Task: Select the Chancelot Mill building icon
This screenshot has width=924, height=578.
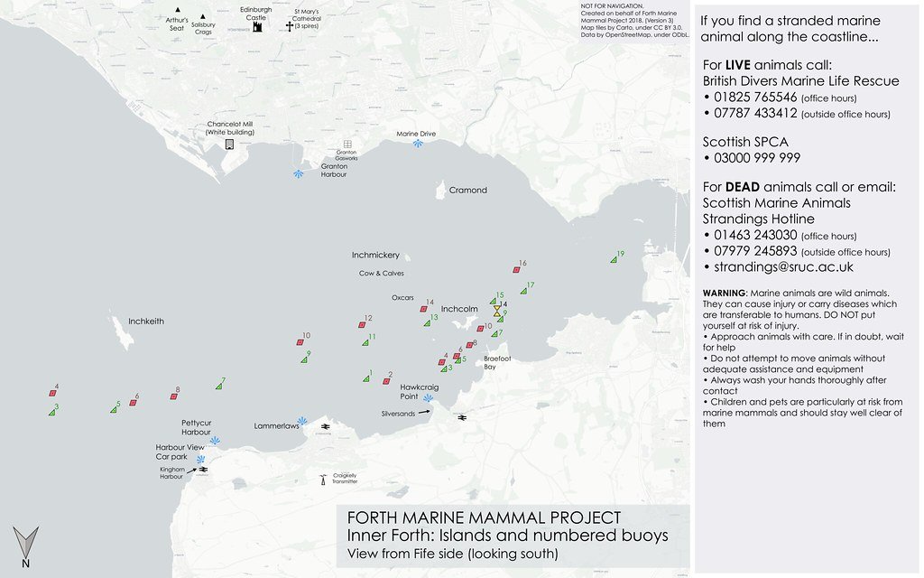Action: click(229, 144)
